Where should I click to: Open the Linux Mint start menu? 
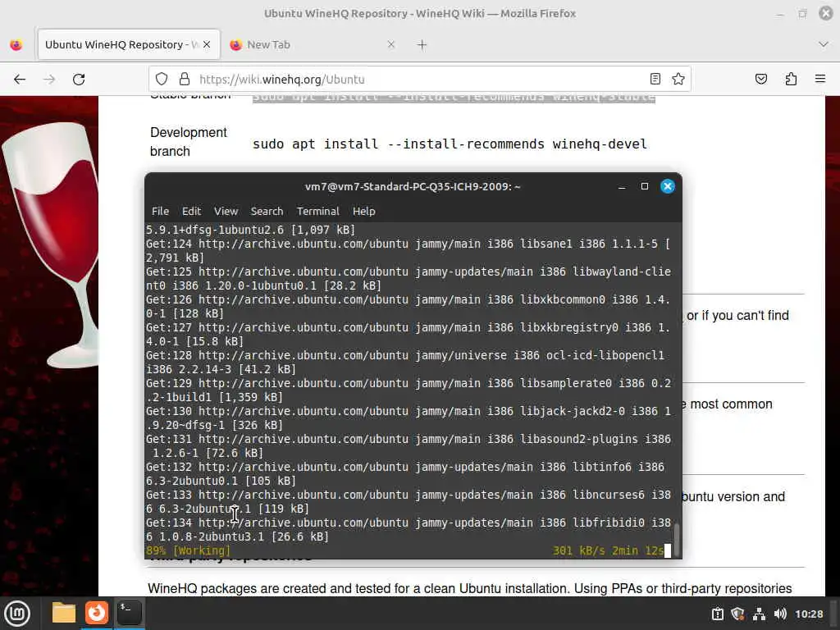click(17, 614)
